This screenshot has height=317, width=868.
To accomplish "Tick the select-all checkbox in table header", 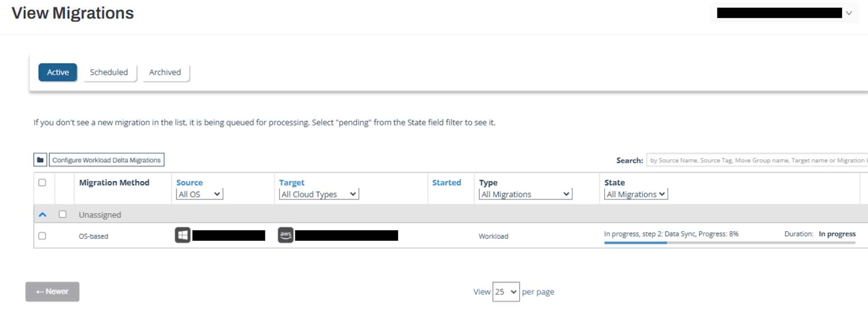I will [42, 183].
